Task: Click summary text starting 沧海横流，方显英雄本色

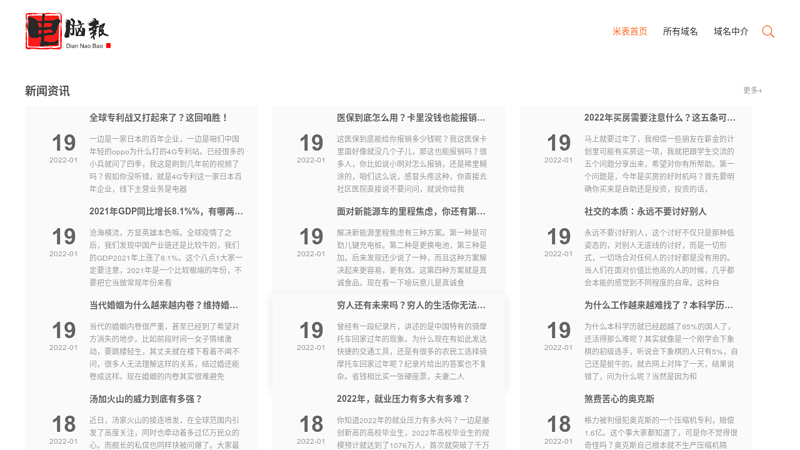Action: pos(166,258)
